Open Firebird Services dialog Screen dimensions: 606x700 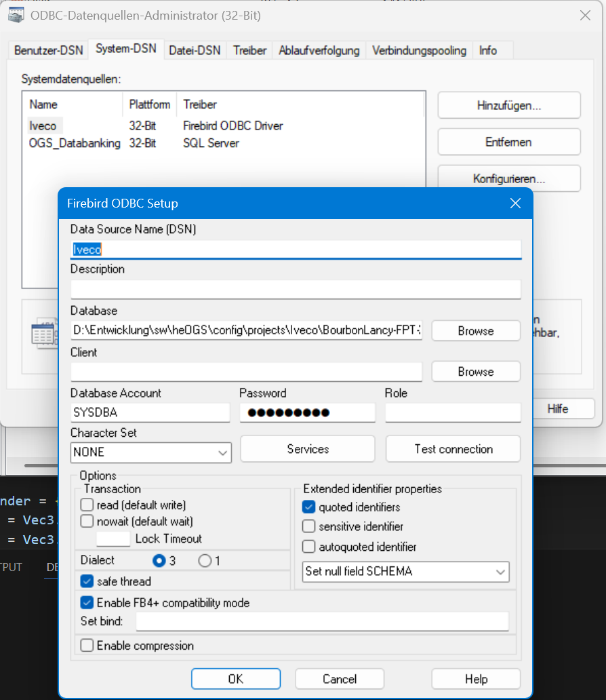point(308,448)
